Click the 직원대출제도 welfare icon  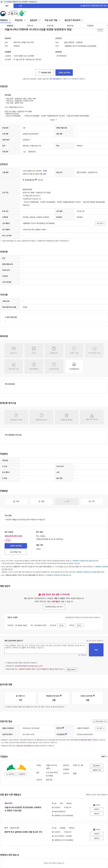click(x=34, y=366)
